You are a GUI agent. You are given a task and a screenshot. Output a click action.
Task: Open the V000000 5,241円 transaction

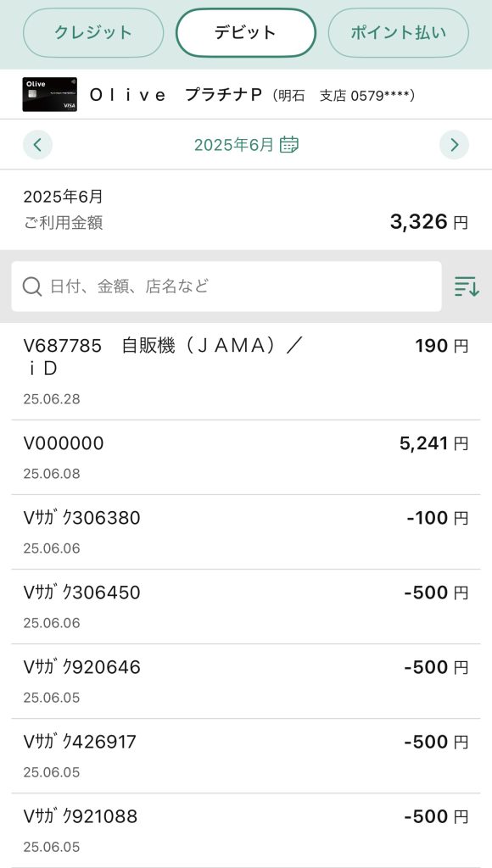tap(246, 457)
